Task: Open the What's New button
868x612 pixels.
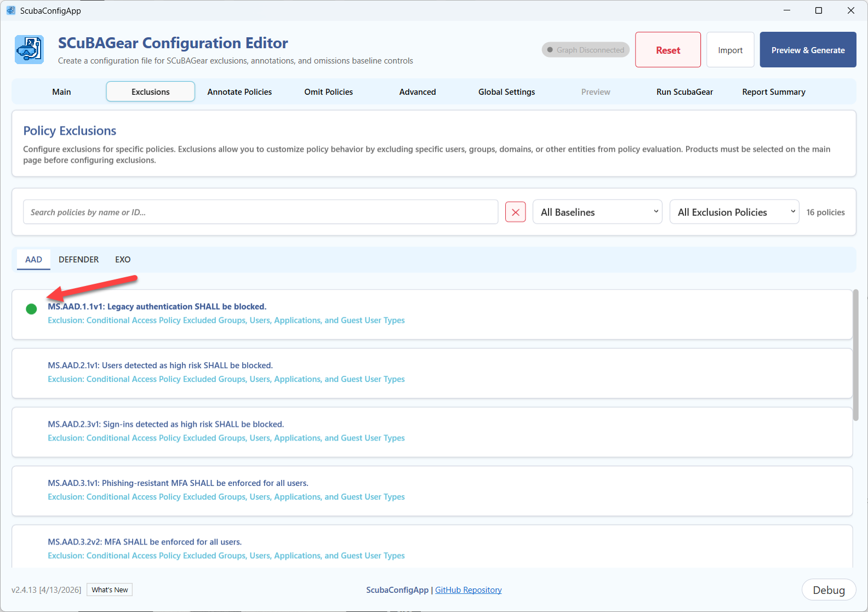Action: (x=110, y=590)
